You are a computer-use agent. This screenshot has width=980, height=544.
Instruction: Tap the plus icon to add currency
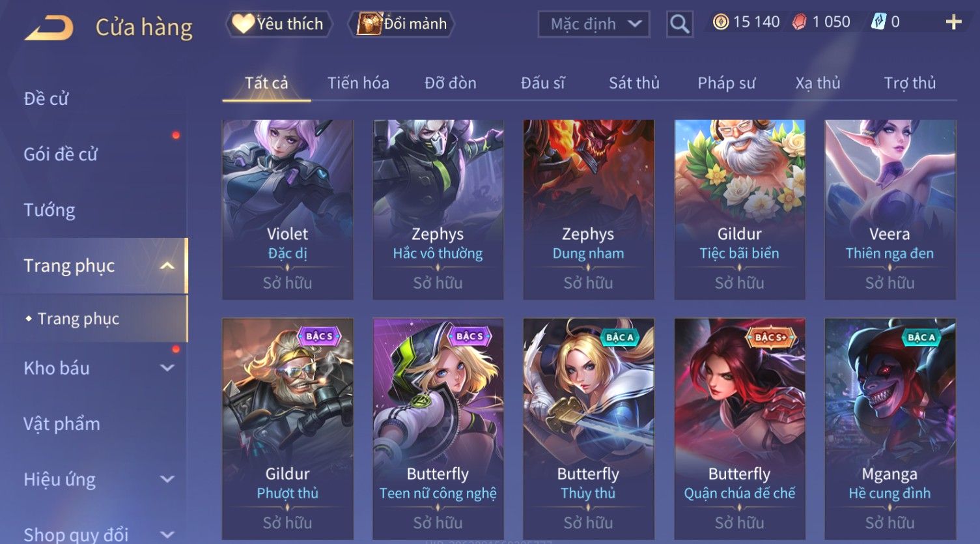(953, 22)
